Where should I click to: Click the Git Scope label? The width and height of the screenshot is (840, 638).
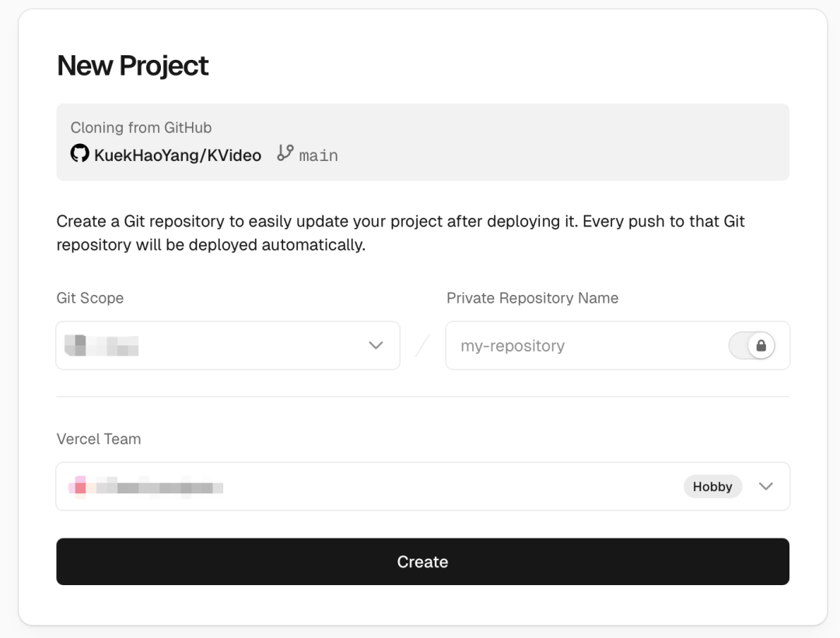coord(90,298)
